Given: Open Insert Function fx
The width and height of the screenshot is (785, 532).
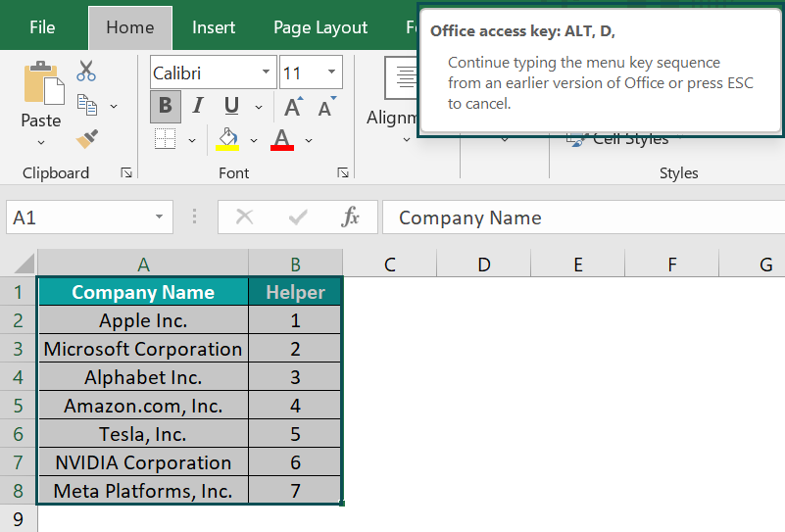Looking at the screenshot, I should 350,218.
